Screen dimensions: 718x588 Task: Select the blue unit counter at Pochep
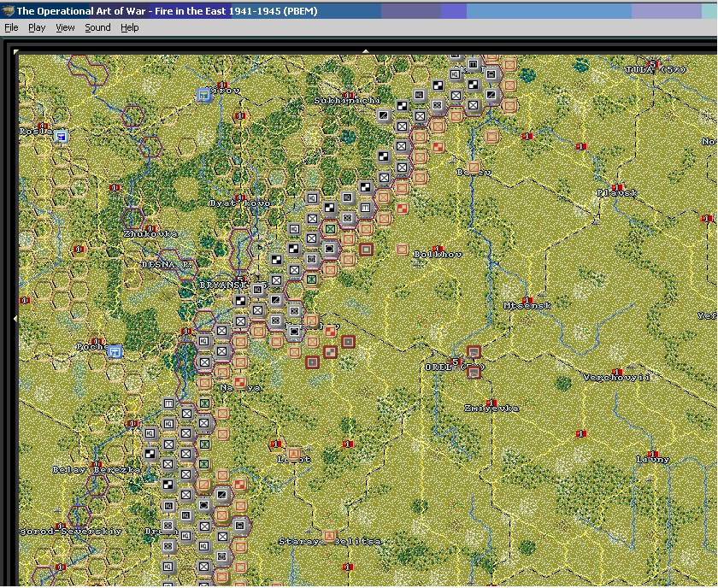coord(115,352)
